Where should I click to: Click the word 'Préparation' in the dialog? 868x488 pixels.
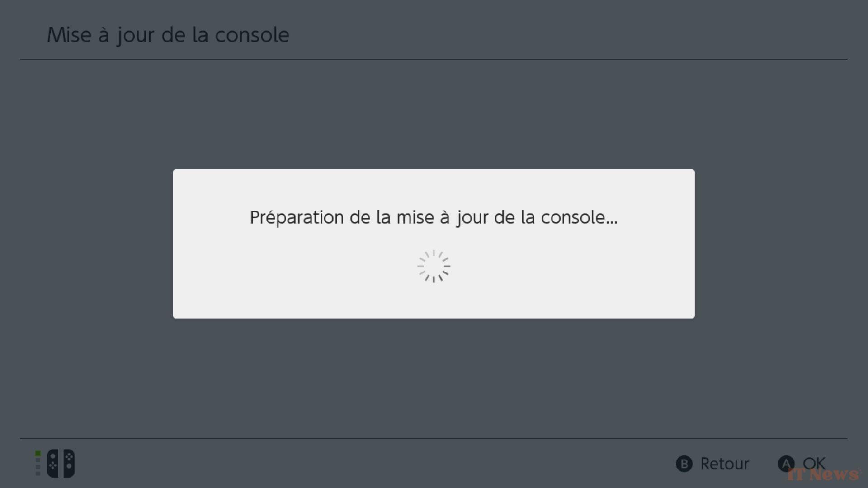(297, 218)
